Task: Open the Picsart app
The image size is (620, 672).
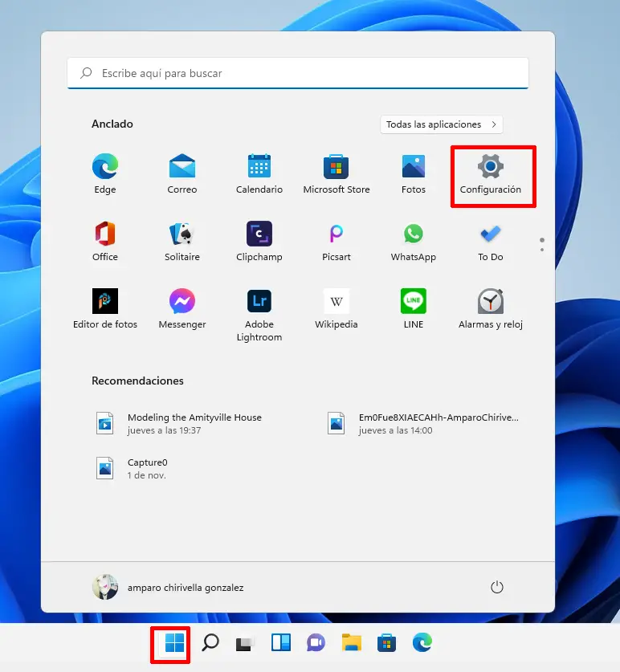Action: (x=337, y=242)
